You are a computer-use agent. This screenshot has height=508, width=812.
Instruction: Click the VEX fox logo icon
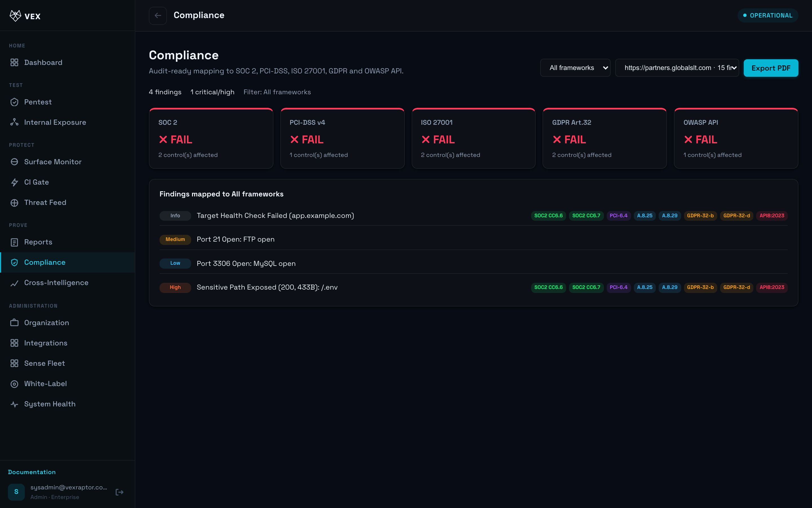(16, 16)
